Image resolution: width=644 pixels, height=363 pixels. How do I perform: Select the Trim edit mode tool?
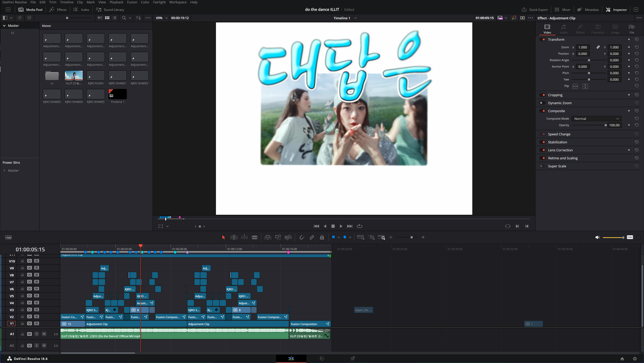[x=234, y=237]
